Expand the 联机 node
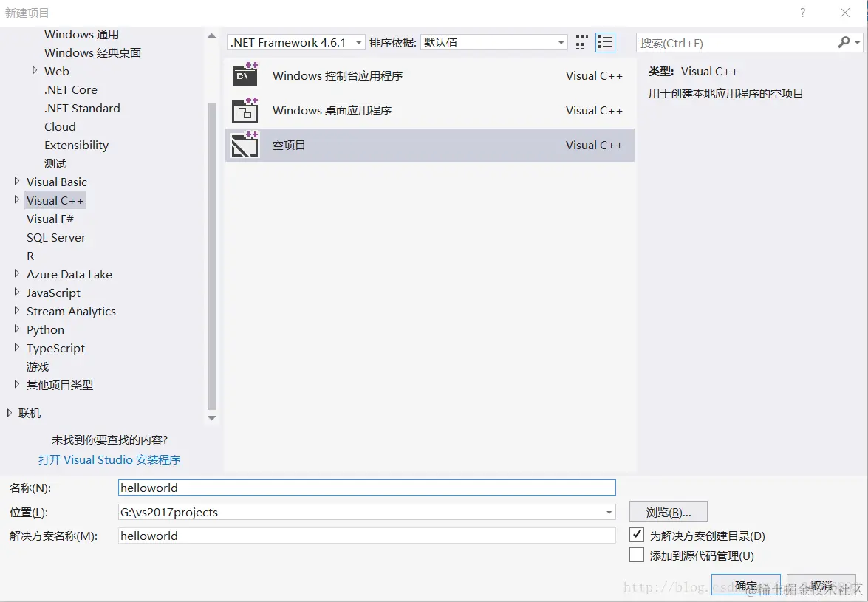 10,413
